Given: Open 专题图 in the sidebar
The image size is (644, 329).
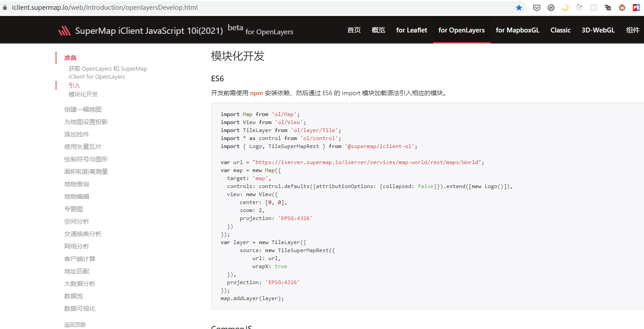Looking at the screenshot, I should click(73, 209).
